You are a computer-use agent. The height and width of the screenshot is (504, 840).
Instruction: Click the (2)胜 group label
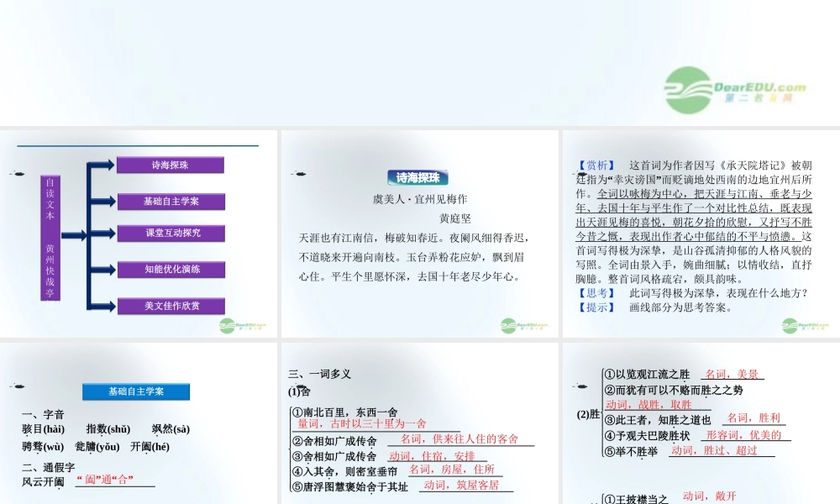coord(588,415)
